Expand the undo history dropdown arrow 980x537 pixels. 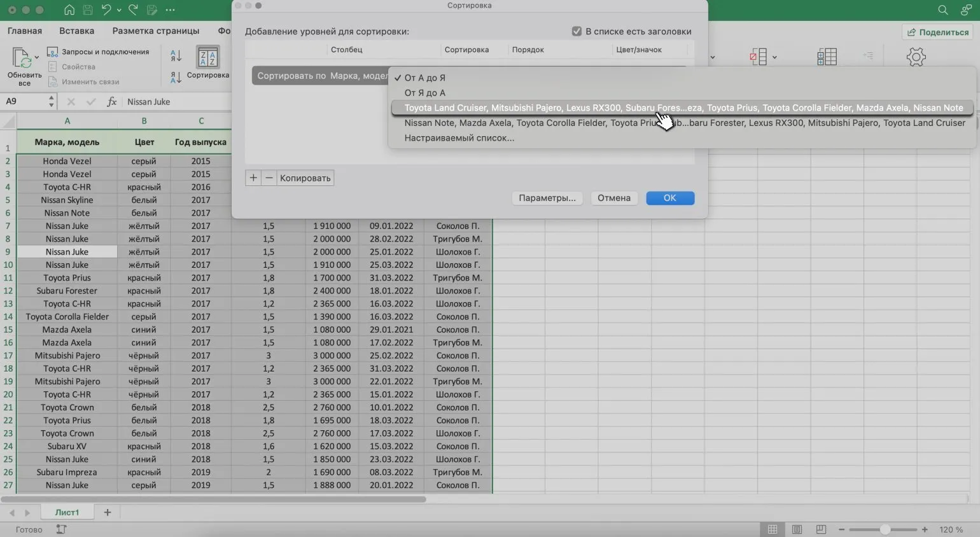pyautogui.click(x=119, y=10)
